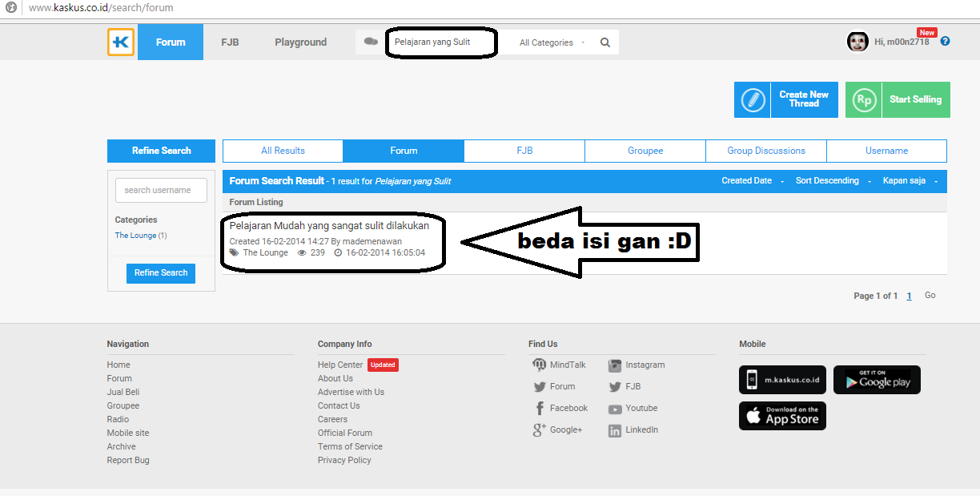Click The Lounge tag under the thread result
Viewport: 980px width, 496px height.
[265, 252]
